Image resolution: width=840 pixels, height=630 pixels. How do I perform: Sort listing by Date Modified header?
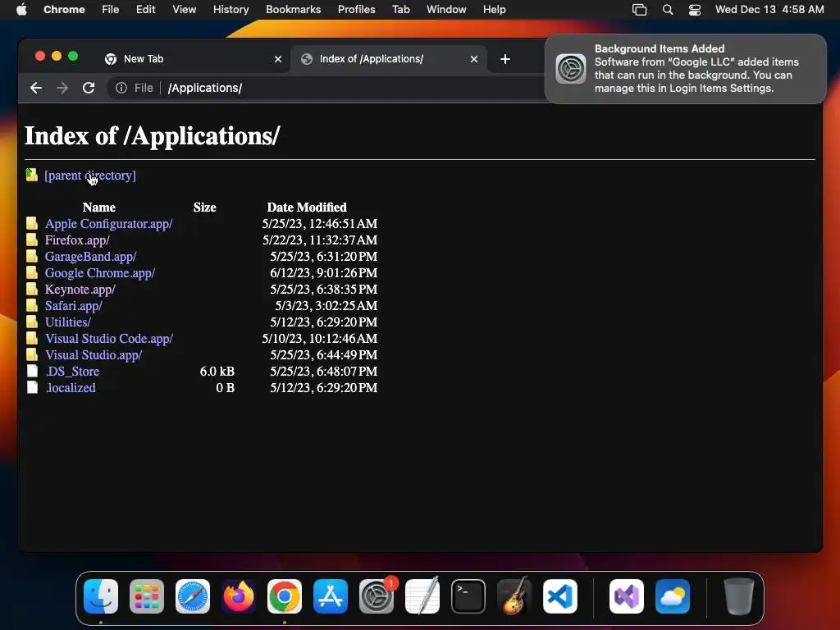click(307, 208)
